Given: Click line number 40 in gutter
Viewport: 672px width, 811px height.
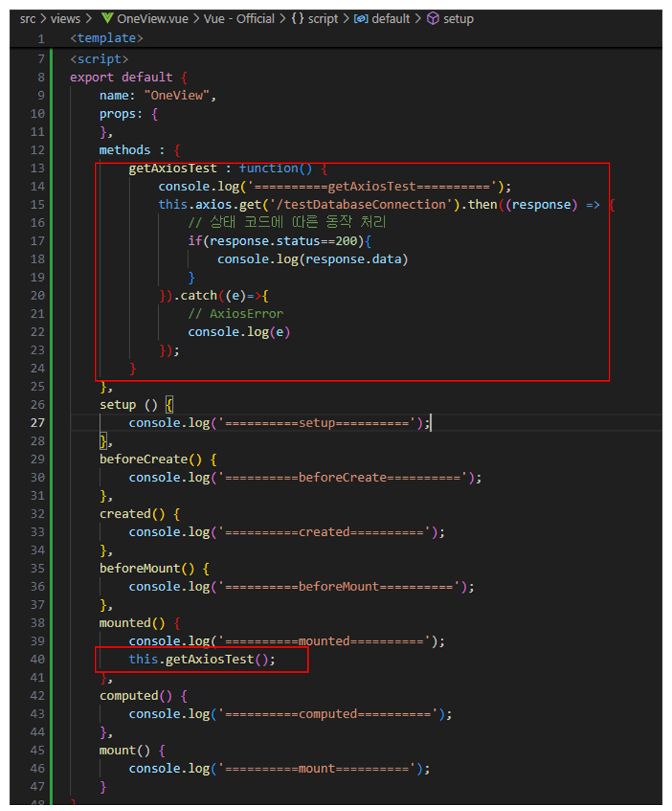Looking at the screenshot, I should click(37, 660).
